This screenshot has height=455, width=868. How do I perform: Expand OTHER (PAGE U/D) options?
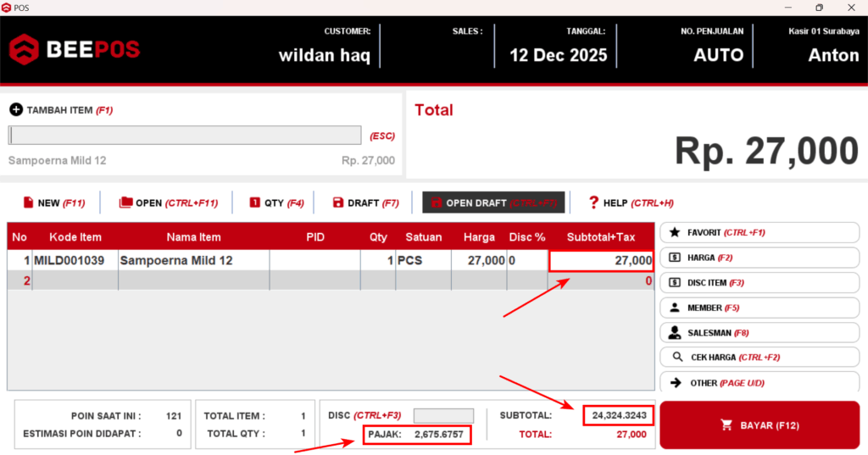[x=759, y=383]
